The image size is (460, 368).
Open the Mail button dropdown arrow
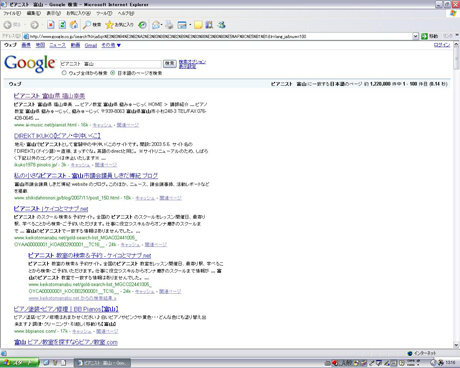click(x=162, y=25)
